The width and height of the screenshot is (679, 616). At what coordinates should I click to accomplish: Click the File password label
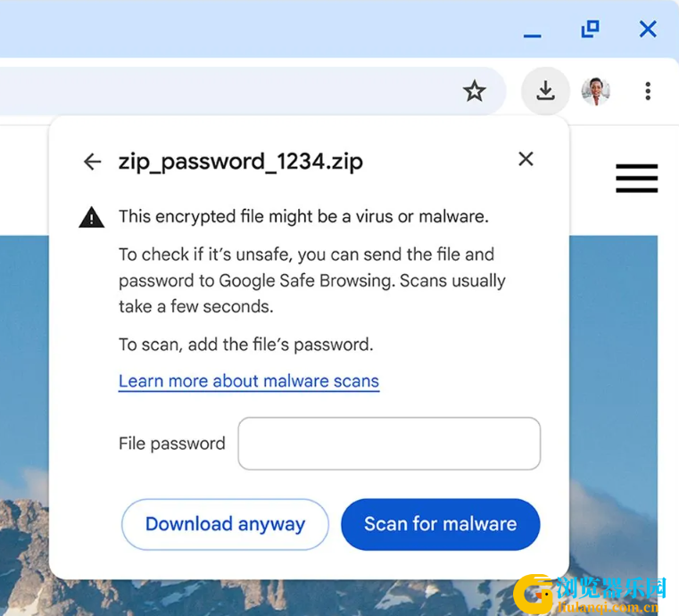pos(172,444)
